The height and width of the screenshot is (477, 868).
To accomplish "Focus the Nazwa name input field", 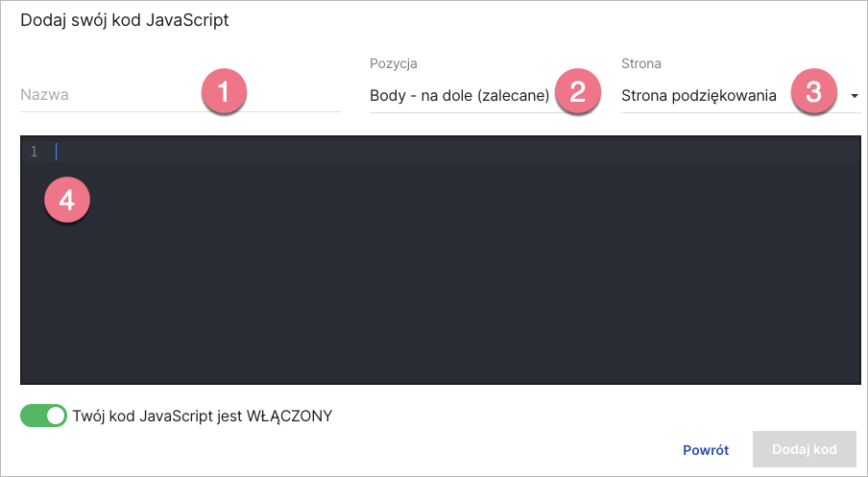I will pyautogui.click(x=106, y=95).
